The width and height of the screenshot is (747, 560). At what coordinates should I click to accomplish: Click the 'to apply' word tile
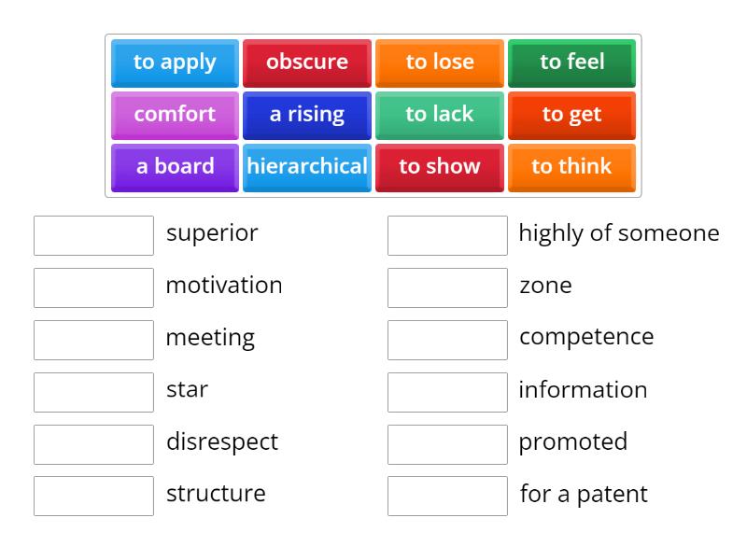pyautogui.click(x=175, y=63)
